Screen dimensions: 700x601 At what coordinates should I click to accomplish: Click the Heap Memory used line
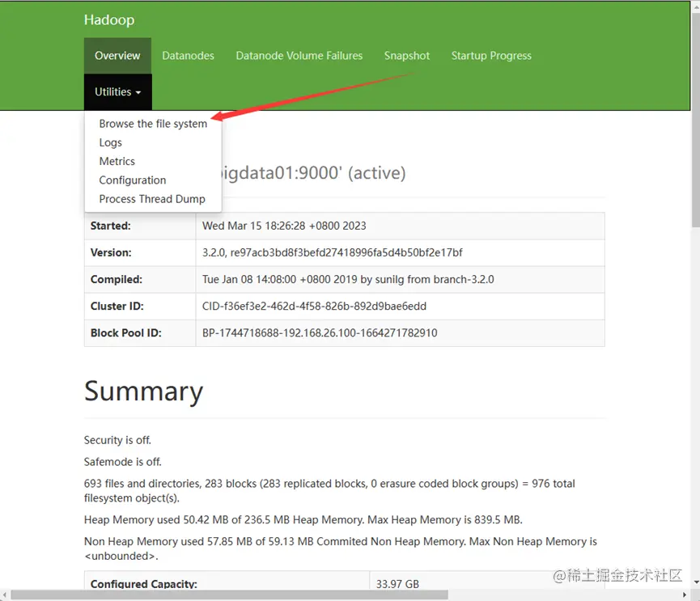point(303,520)
